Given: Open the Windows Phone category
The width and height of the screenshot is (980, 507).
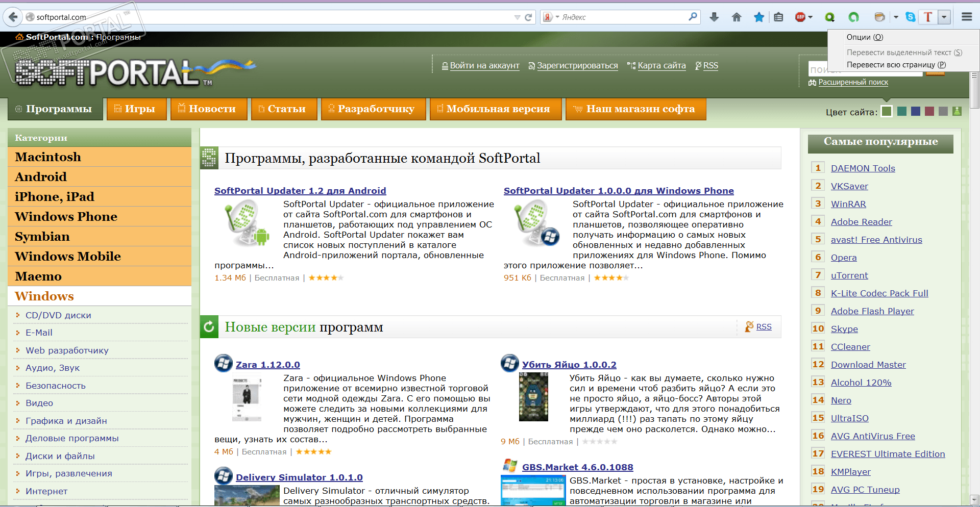Looking at the screenshot, I should [100, 217].
